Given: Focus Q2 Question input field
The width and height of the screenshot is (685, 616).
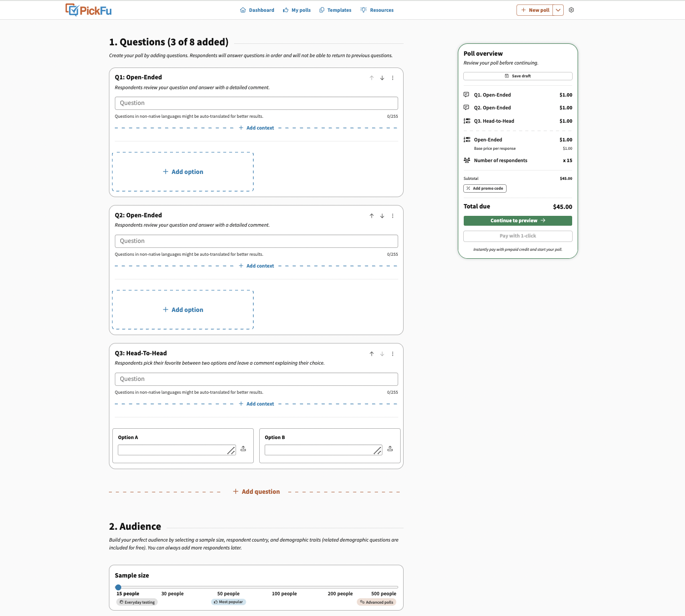Looking at the screenshot, I should pyautogui.click(x=256, y=241).
